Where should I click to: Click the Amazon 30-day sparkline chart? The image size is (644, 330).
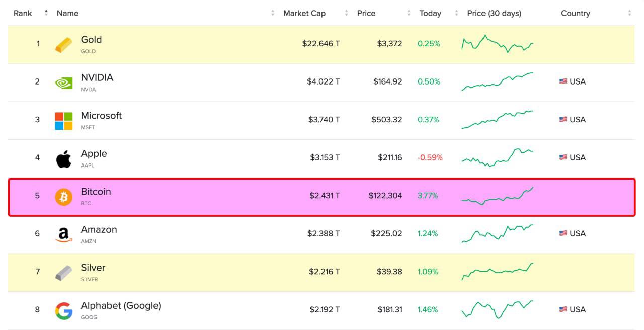tap(497, 234)
